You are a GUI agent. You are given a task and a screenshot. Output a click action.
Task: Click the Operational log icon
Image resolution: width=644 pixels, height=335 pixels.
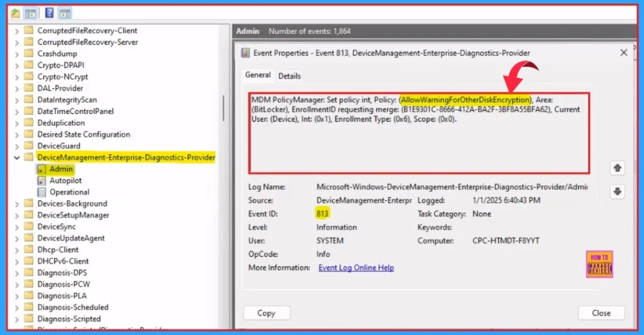(x=42, y=192)
